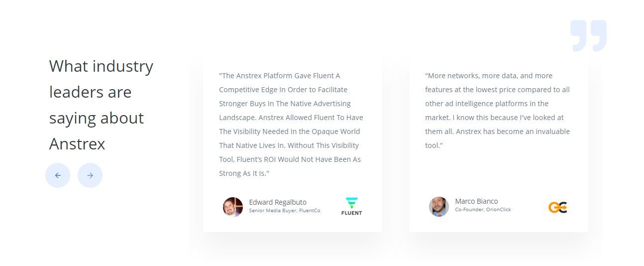
Task: Click the "What industry" heading line
Action: 101,66
